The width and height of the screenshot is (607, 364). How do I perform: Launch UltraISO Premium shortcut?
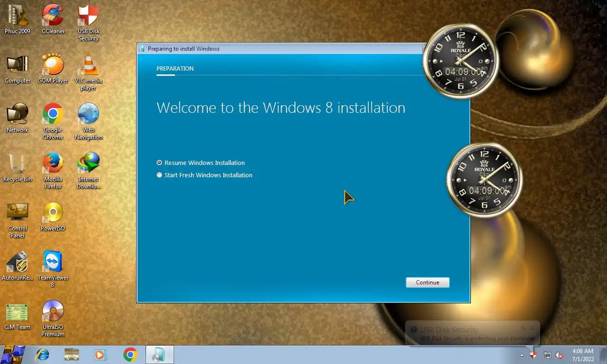[53, 318]
